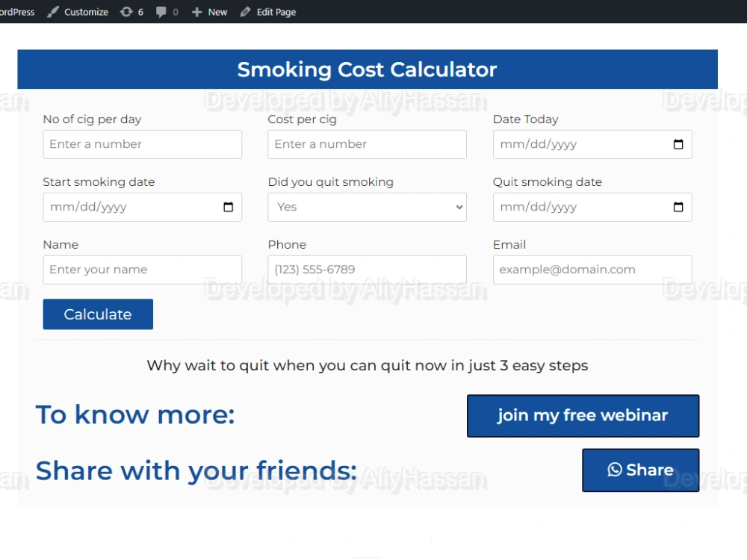Focus the Start smoking date field
747x560 pixels.
142,207
